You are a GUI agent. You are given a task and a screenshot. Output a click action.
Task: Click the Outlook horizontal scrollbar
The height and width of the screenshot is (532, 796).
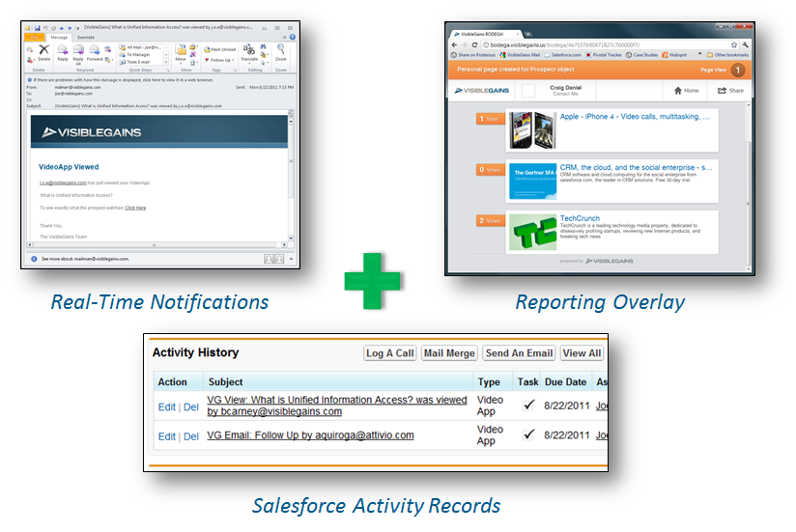click(156, 245)
